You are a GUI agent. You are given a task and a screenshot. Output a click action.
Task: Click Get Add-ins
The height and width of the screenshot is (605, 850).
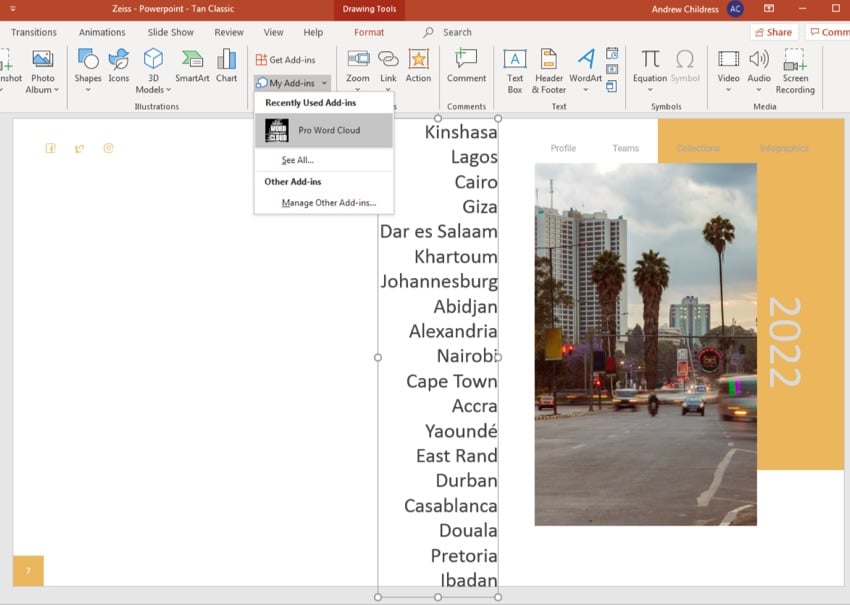(286, 60)
